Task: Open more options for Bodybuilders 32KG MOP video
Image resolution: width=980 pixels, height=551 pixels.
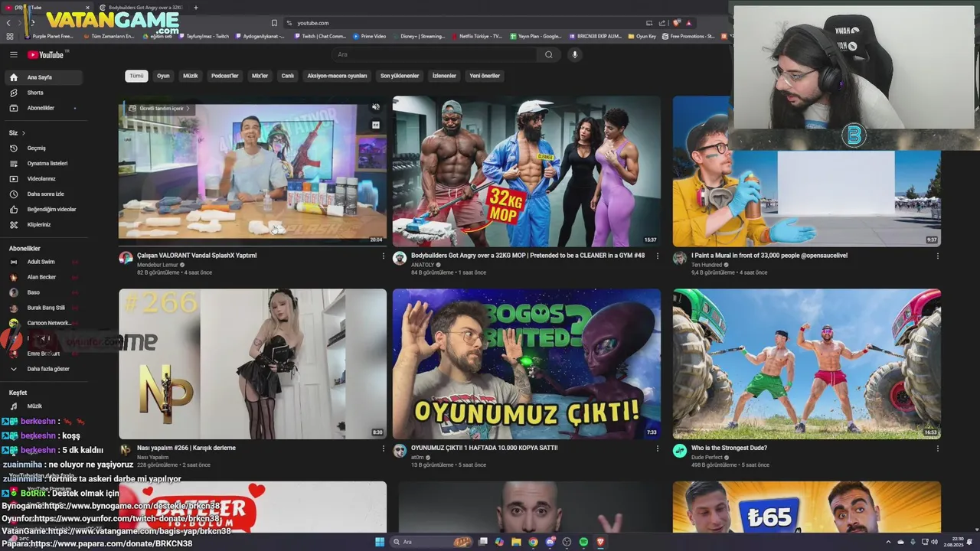Action: click(657, 256)
